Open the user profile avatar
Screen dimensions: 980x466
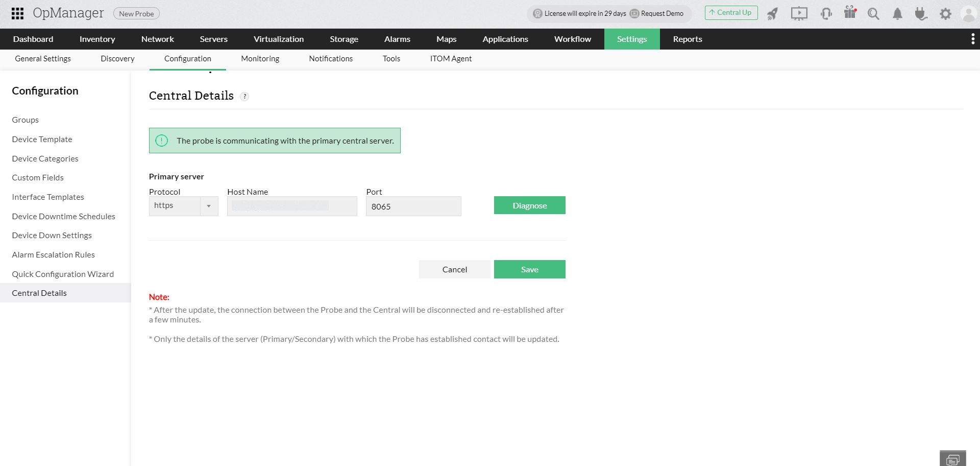(968, 14)
